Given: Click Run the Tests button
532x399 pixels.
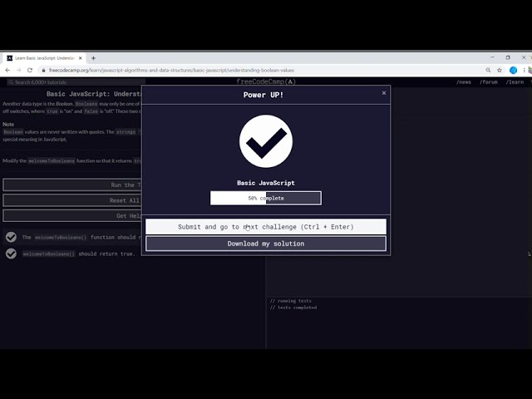Looking at the screenshot, I should tap(72, 185).
